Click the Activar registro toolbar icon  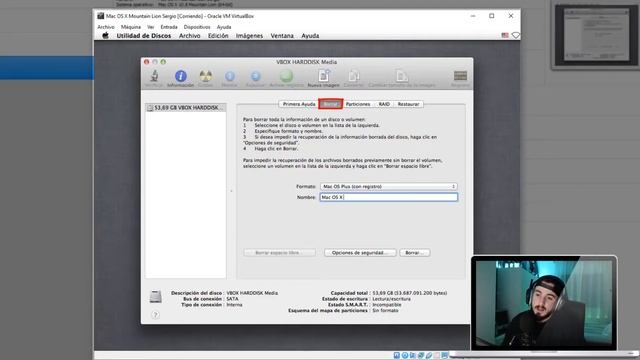[x=287, y=76]
